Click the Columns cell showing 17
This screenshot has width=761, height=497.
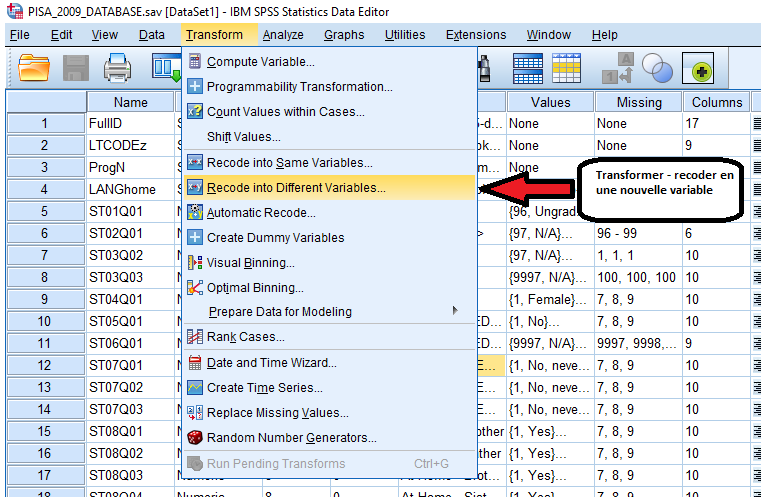point(716,123)
